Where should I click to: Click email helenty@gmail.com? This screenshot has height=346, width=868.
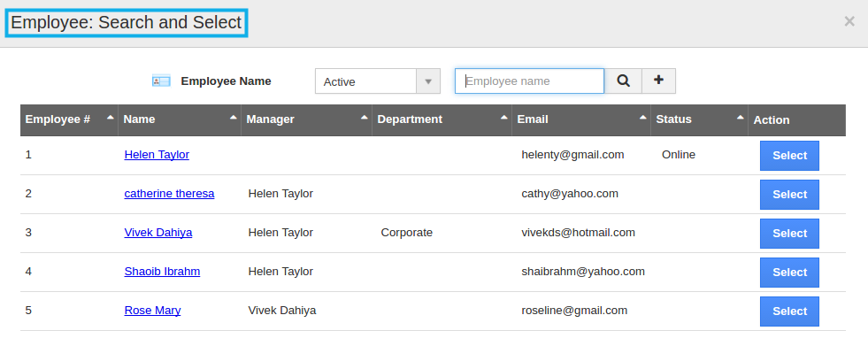tap(572, 155)
